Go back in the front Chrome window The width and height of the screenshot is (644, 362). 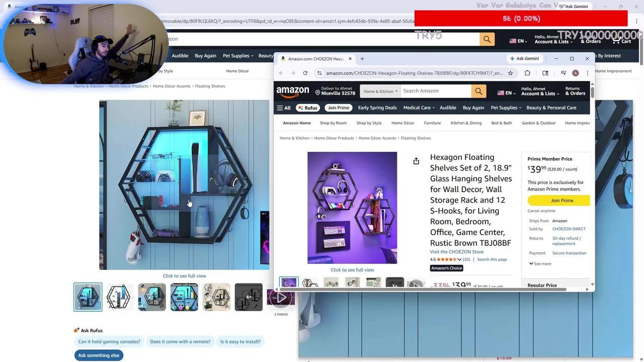[281, 73]
